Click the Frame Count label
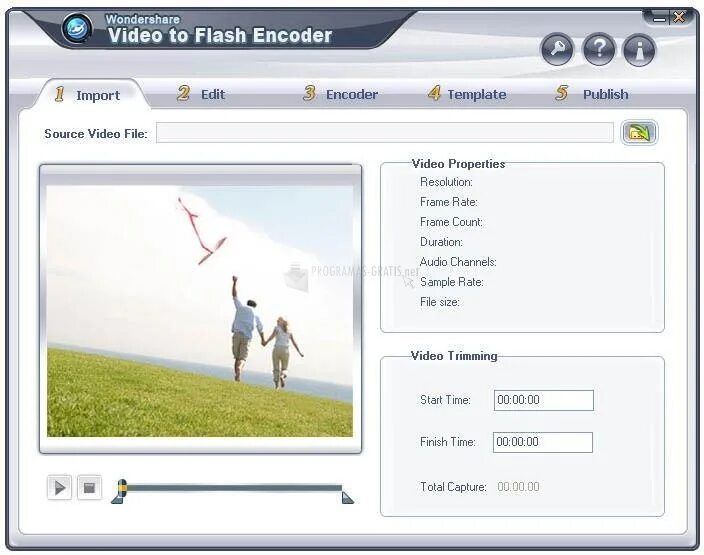 pos(451,222)
